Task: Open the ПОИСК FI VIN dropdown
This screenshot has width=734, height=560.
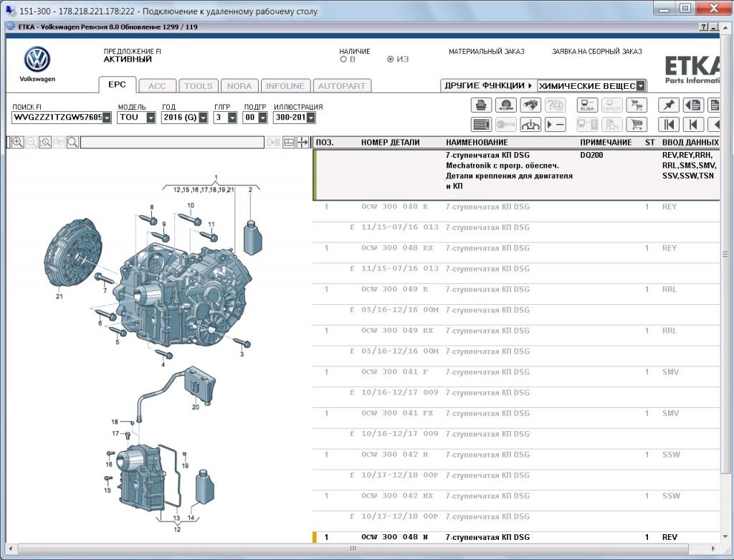Action: (107, 118)
